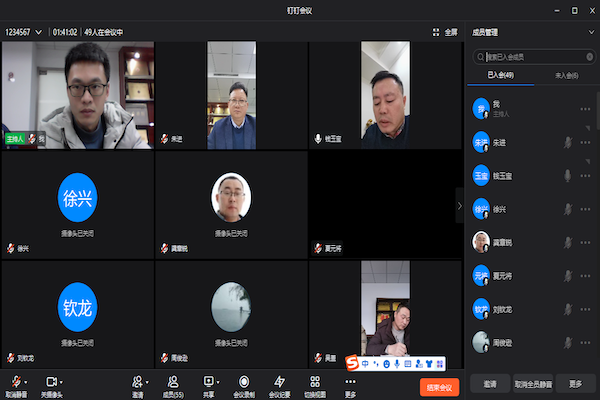Collapse the member panel side arrow
This screenshot has width=600, height=400.
coord(459,205)
